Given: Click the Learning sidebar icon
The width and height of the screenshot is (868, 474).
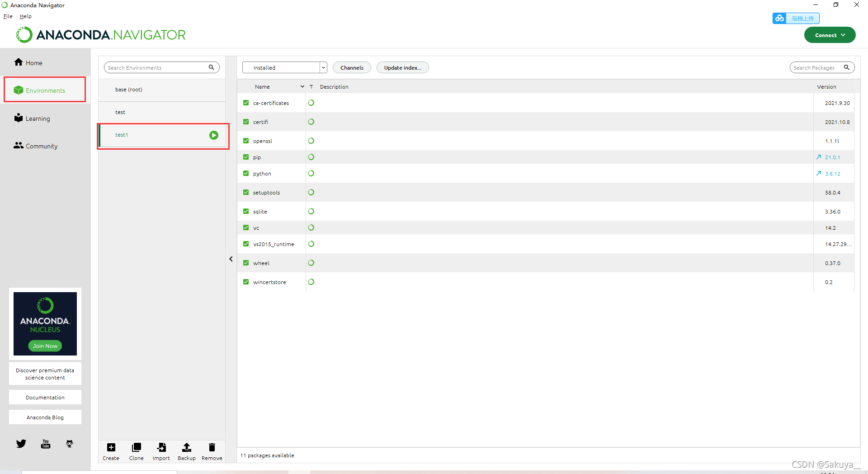Looking at the screenshot, I should click(x=19, y=118).
